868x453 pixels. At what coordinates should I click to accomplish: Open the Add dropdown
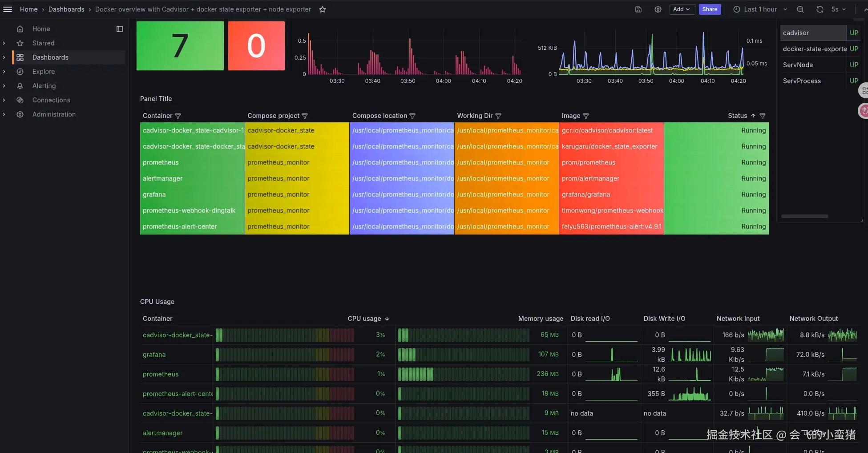tap(682, 9)
